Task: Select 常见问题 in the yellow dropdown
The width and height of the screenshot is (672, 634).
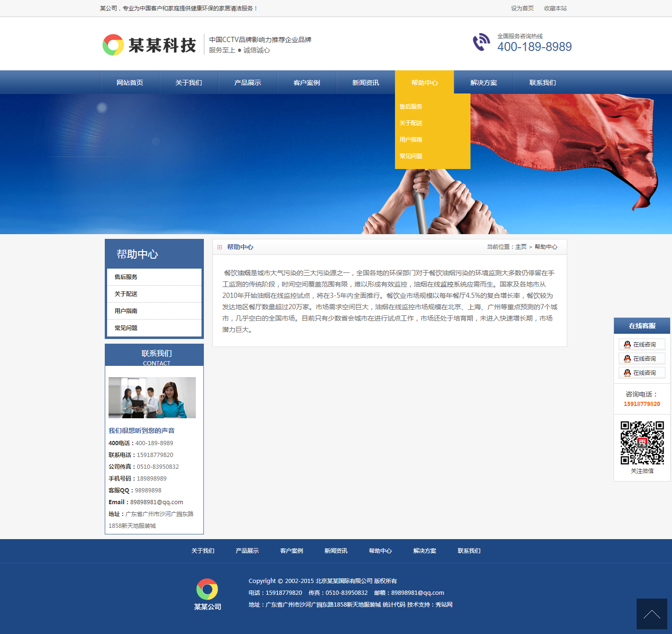Action: coord(411,156)
